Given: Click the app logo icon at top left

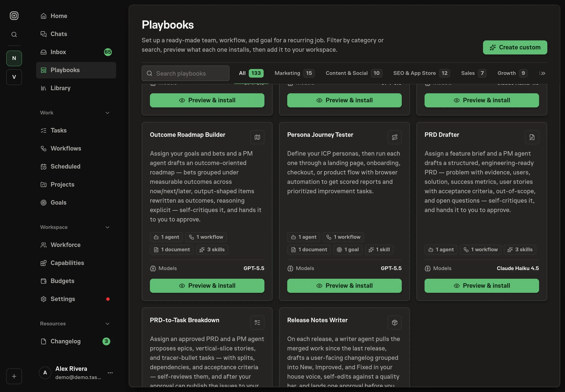Looking at the screenshot, I should 14,16.
